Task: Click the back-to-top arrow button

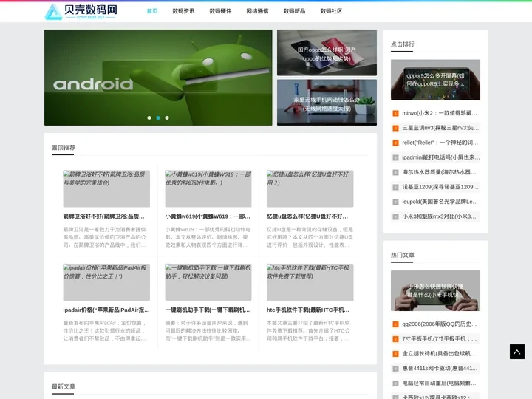Action: click(x=516, y=352)
